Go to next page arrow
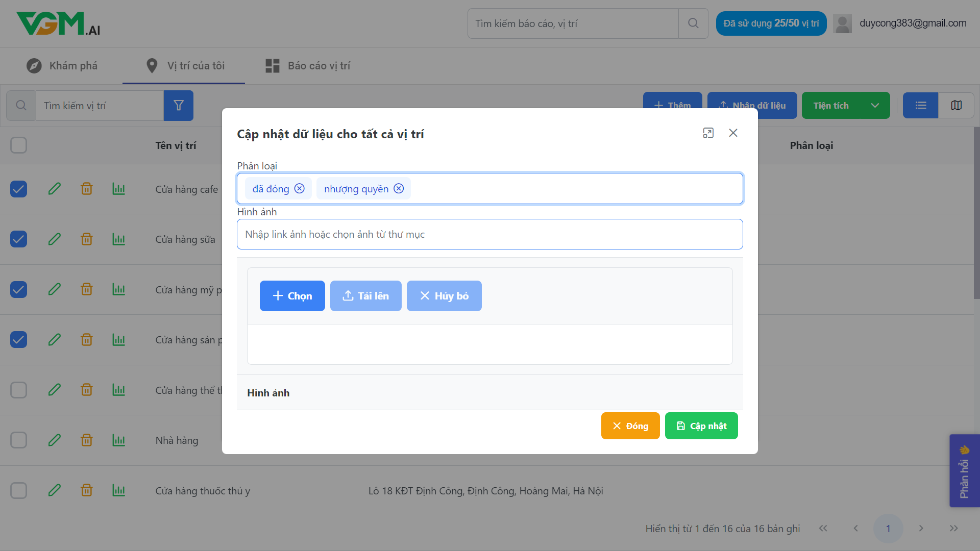Screen dimensions: 980x551 click(921, 529)
